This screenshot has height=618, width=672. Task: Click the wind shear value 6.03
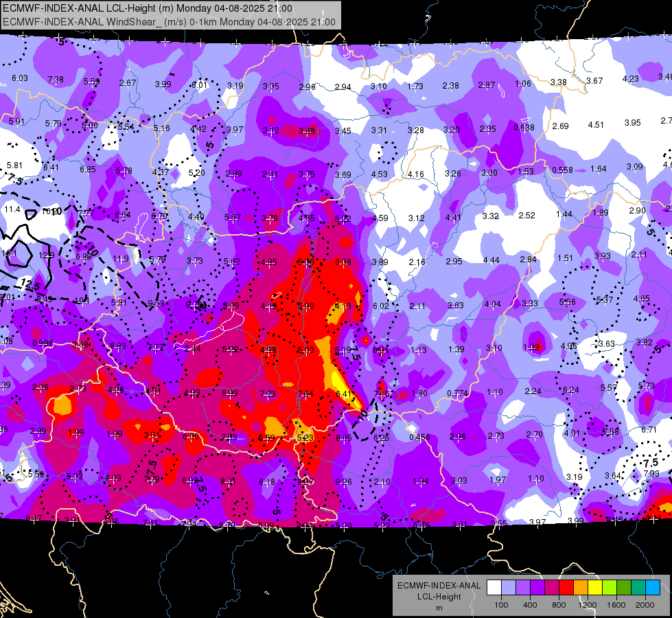[x=20, y=78]
